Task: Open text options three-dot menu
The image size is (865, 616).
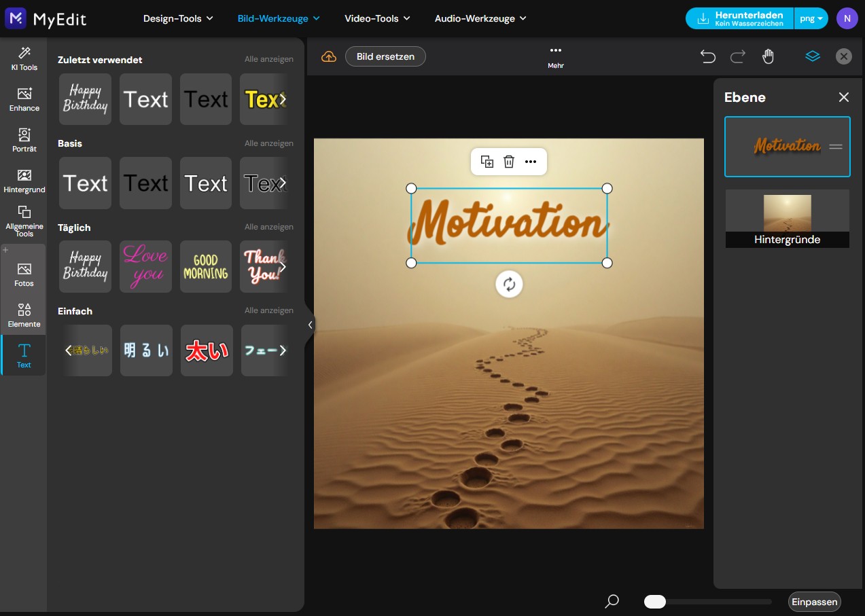Action: tap(531, 162)
